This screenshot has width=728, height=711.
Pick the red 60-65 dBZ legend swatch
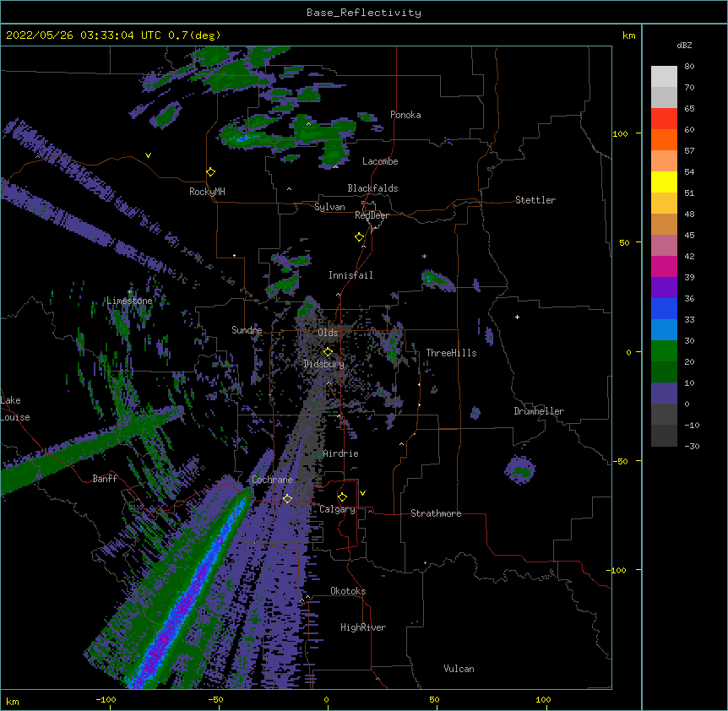664,118
